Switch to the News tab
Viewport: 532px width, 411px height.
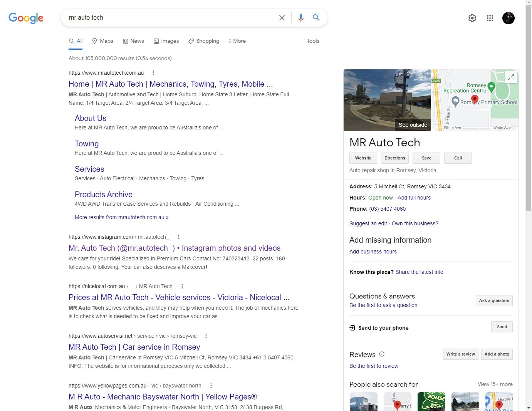click(133, 41)
